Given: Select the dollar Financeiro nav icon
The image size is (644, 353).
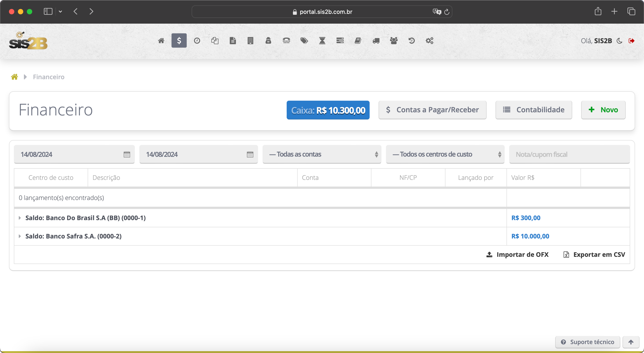Looking at the screenshot, I should (x=179, y=41).
